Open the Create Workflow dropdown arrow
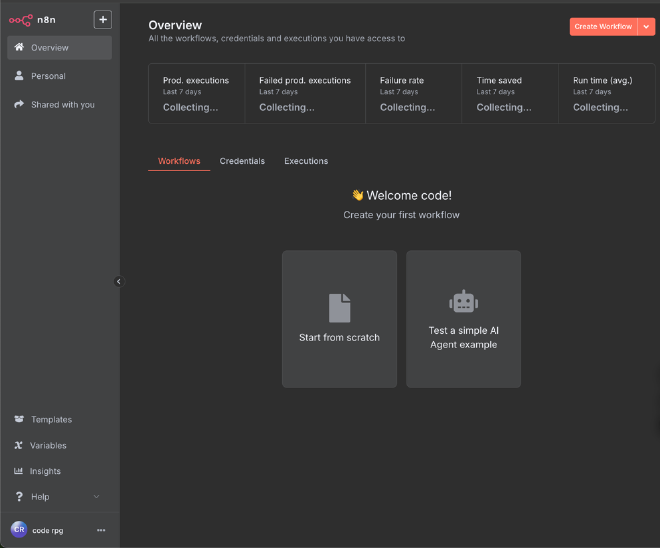The image size is (660, 548). click(x=645, y=27)
